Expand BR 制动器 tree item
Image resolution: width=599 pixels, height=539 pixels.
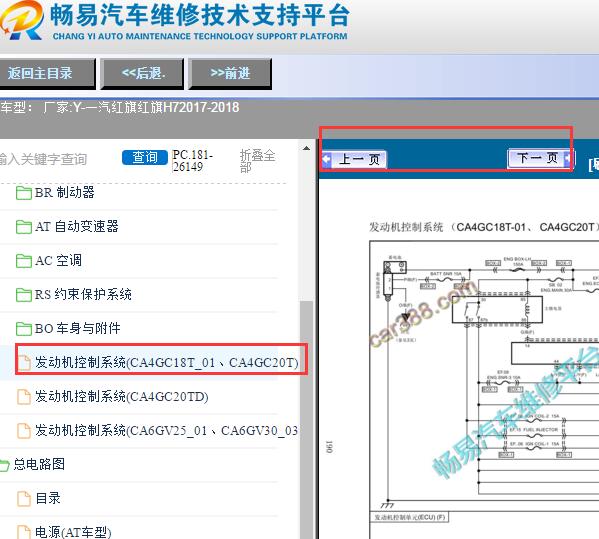pos(65,193)
